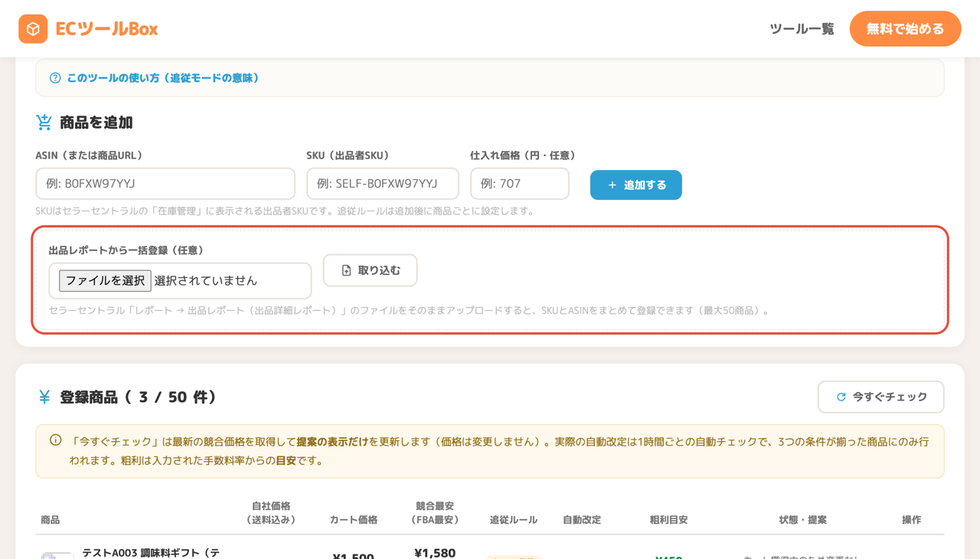
Task: Click the 無料で始める button
Action: click(x=905, y=29)
